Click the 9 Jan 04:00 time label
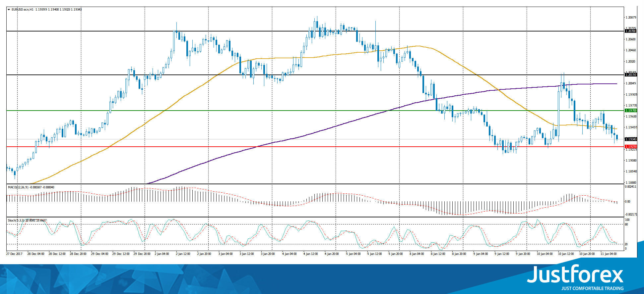The image size is (644, 294). 480,254
